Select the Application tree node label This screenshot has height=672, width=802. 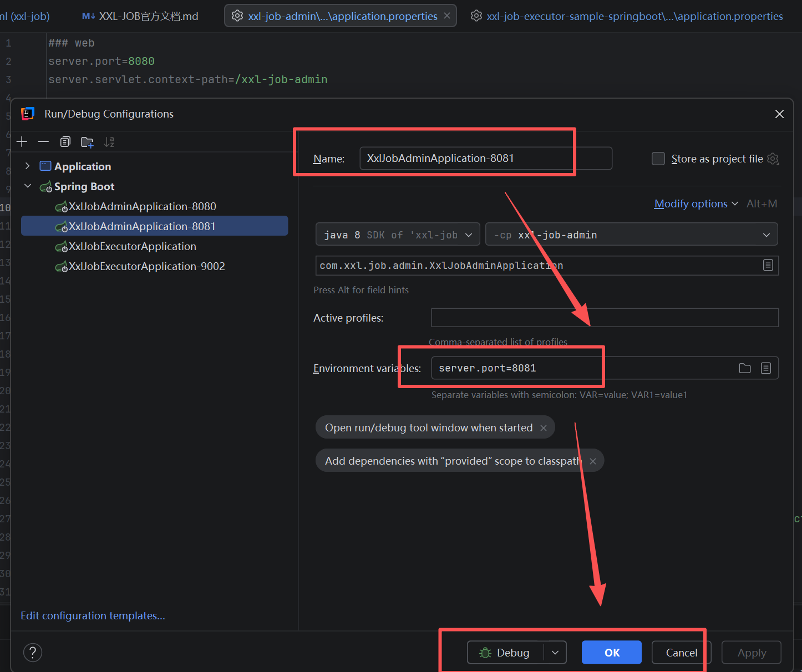tap(83, 166)
